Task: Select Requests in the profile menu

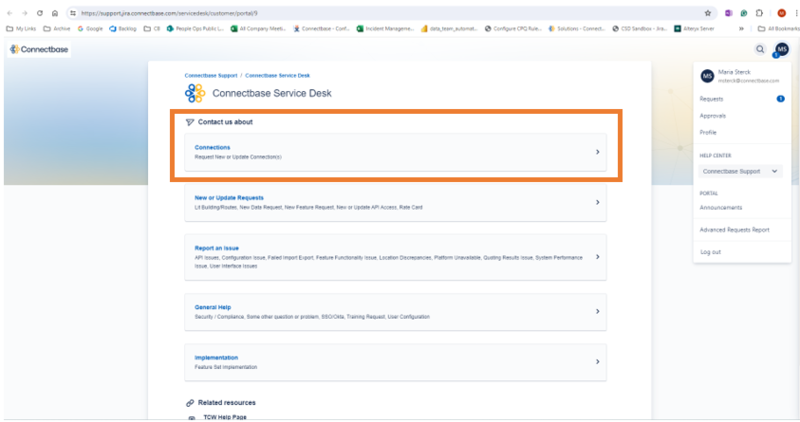Action: [x=712, y=99]
